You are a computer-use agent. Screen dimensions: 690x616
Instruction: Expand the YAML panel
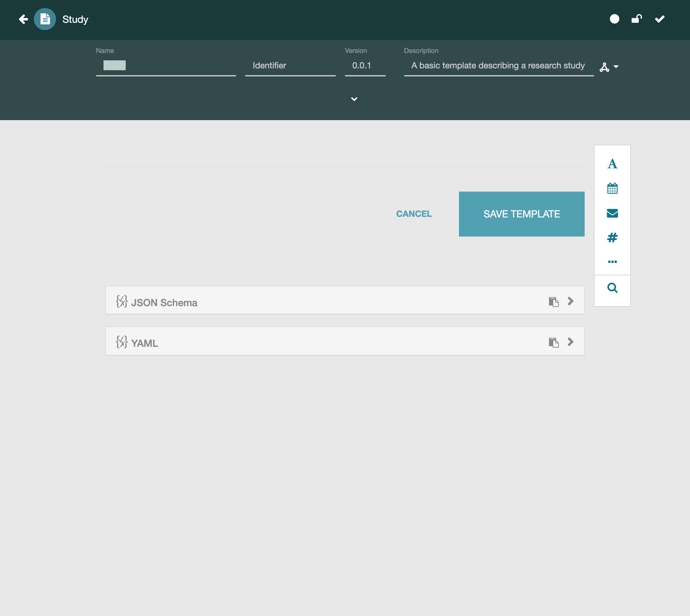[570, 342]
